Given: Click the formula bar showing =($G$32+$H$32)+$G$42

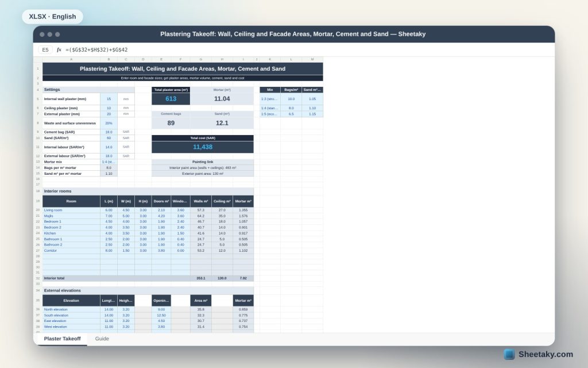Looking at the screenshot, I should click(96, 49).
